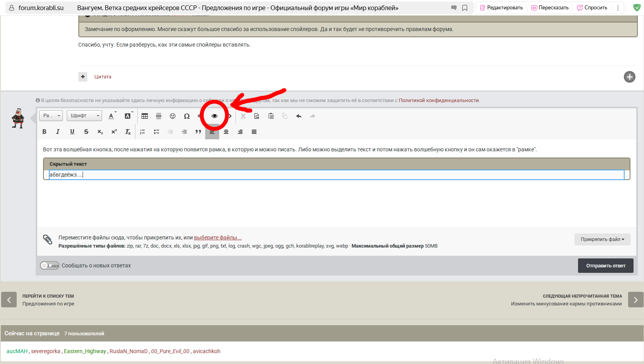
Task: Toggle underline formatting
Action: coord(72,132)
